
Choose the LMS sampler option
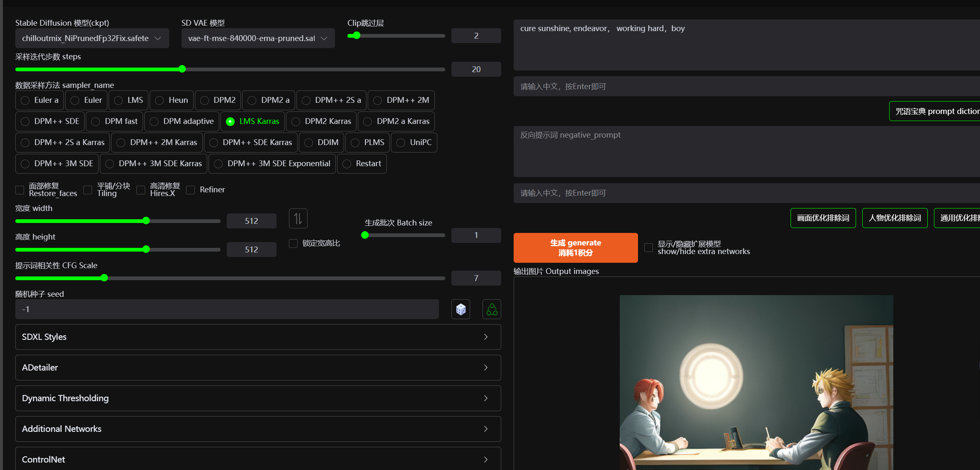click(x=129, y=100)
